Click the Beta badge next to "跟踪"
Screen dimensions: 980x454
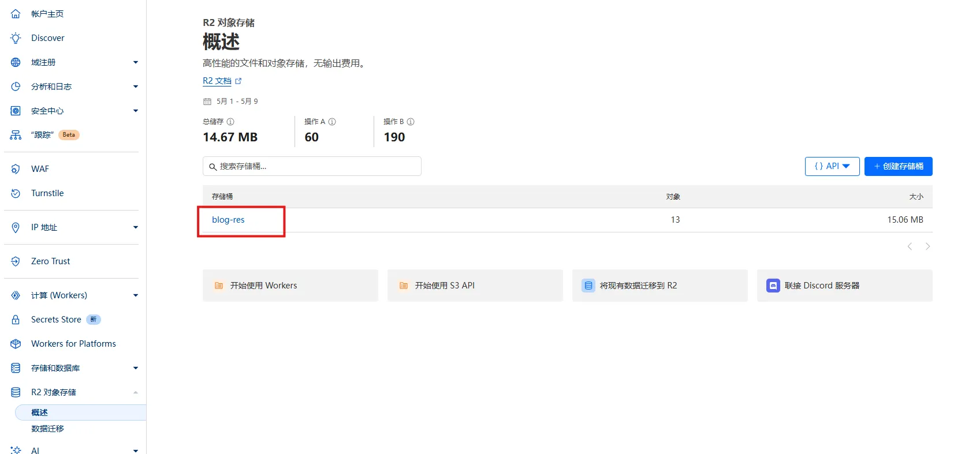click(x=69, y=135)
